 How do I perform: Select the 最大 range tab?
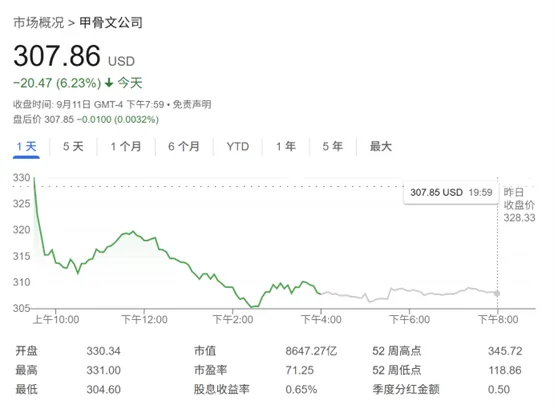(x=381, y=147)
